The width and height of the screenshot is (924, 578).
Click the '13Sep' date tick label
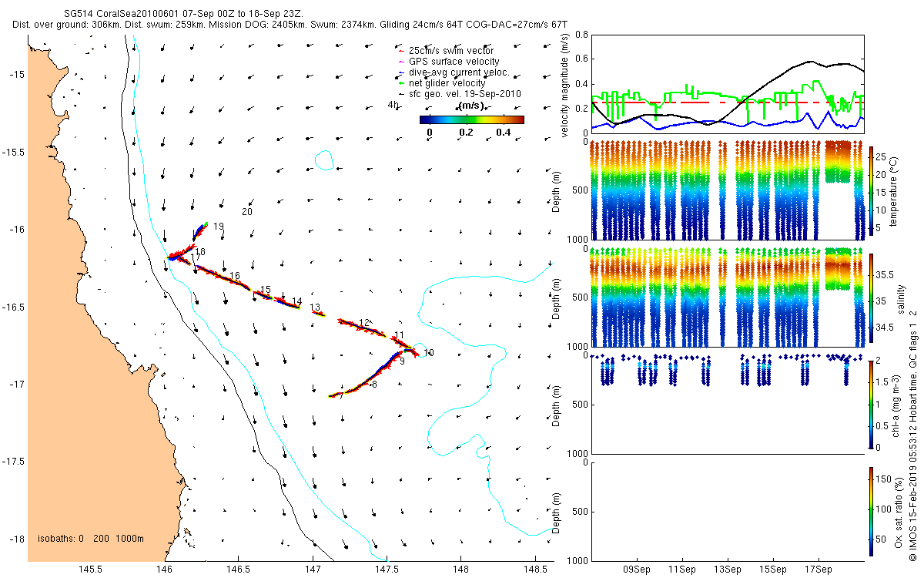click(728, 570)
